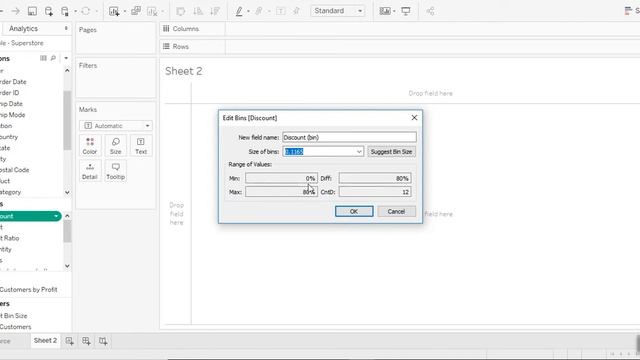The image size is (640, 360).
Task: Click the Tooltip card in Marks
Action: [116, 171]
